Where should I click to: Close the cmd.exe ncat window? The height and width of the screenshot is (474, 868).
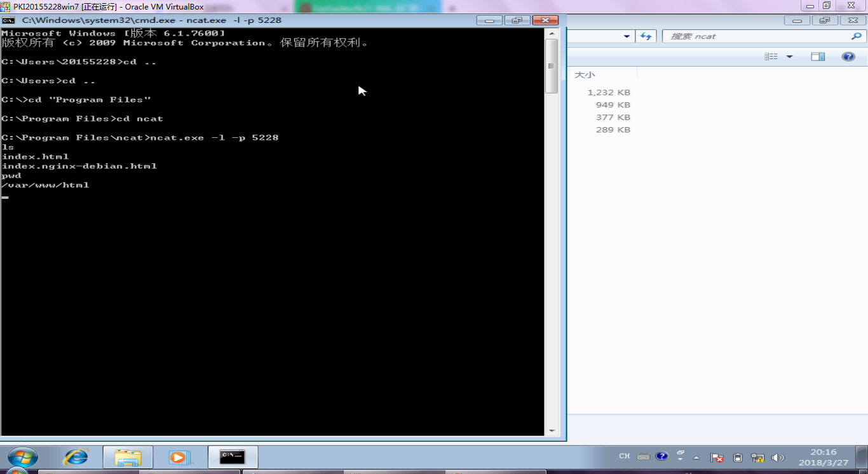[545, 20]
